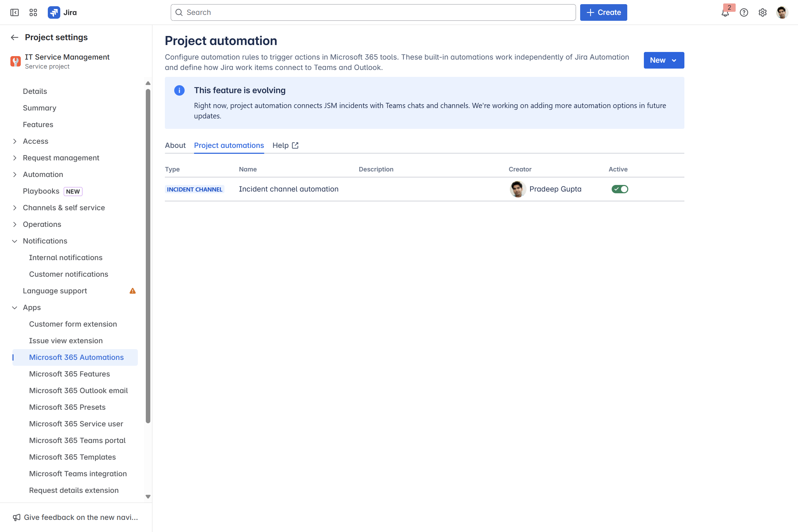Switch to the About tab
798x532 pixels.
coord(175,145)
